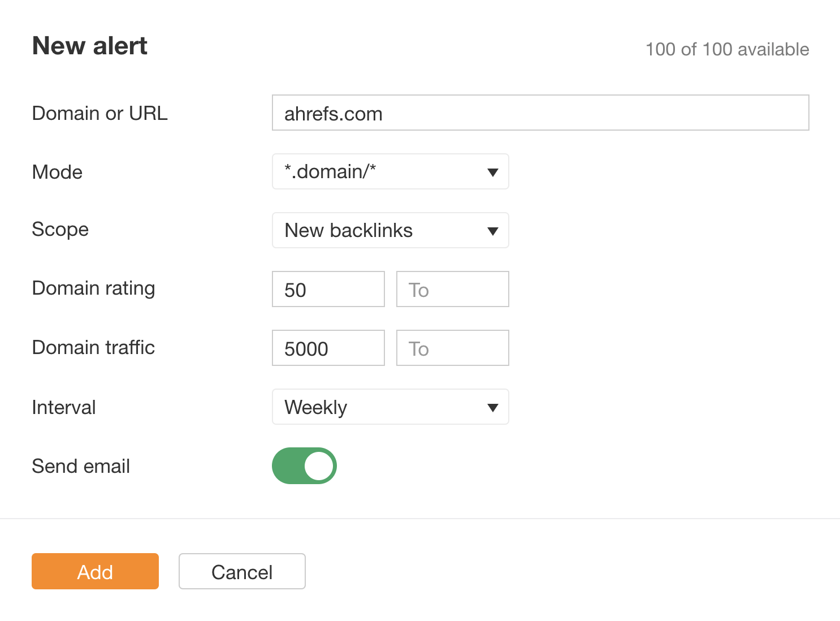This screenshot has width=840, height=621.
Task: Click the Interval dropdown arrow
Action: coord(492,407)
